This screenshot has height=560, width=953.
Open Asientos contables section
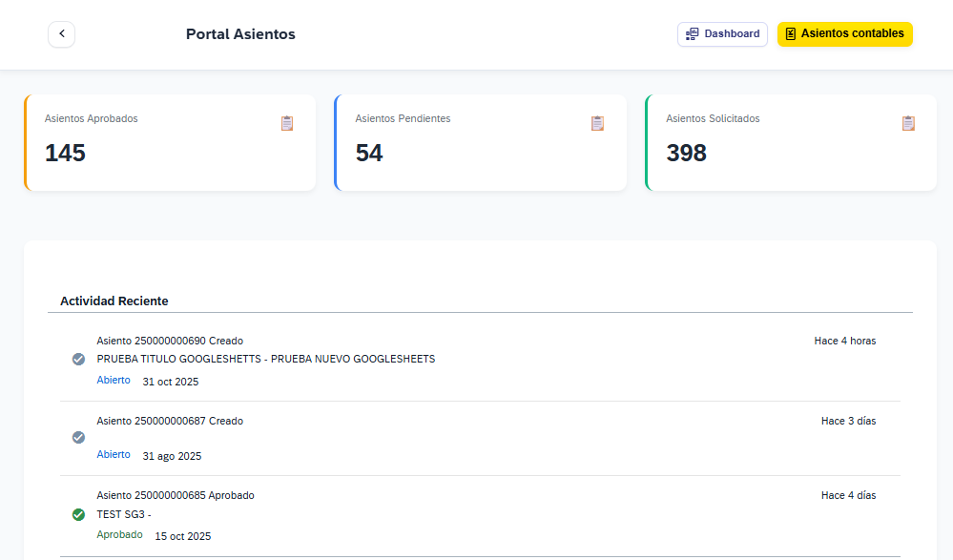844,34
